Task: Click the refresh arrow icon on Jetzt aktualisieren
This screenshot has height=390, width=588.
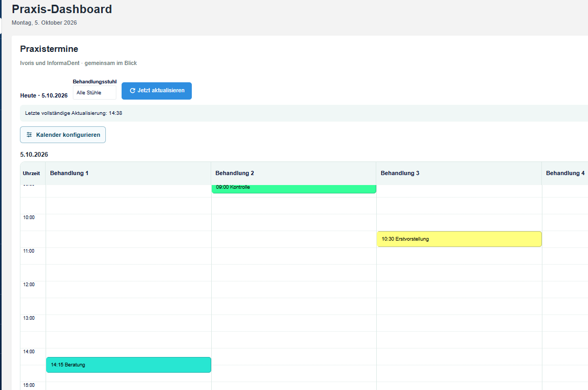Action: click(133, 91)
